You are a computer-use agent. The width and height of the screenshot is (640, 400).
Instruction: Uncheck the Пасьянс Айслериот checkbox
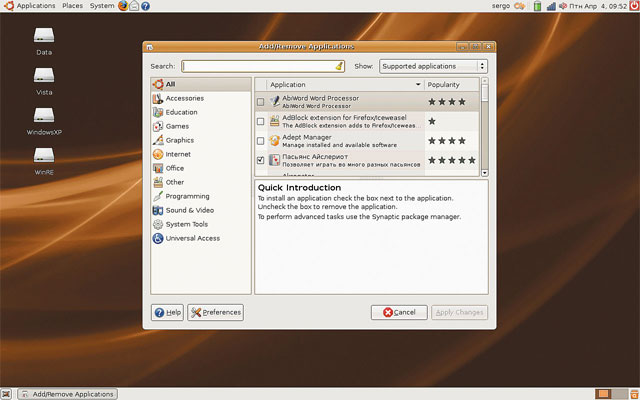coord(260,160)
